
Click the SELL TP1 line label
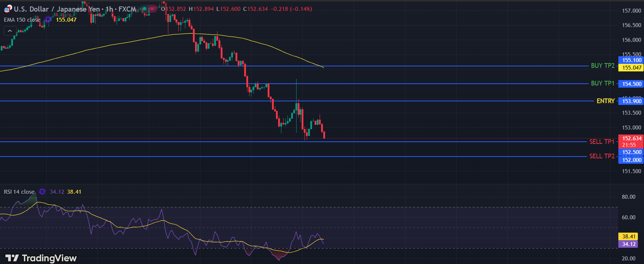(602, 142)
